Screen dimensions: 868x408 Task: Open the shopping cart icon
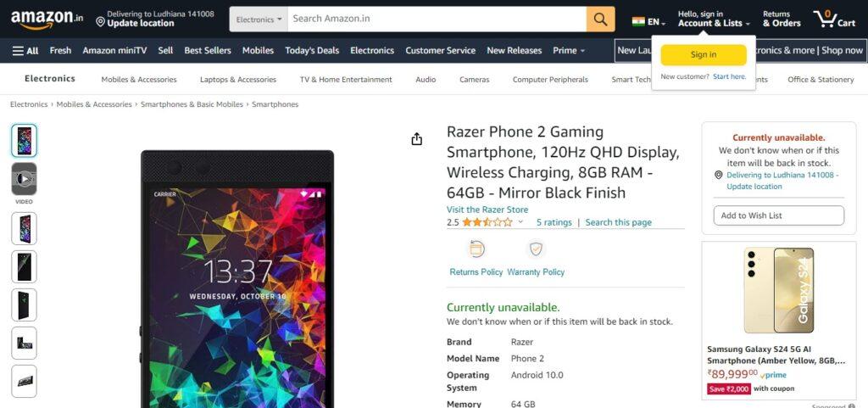[835, 19]
